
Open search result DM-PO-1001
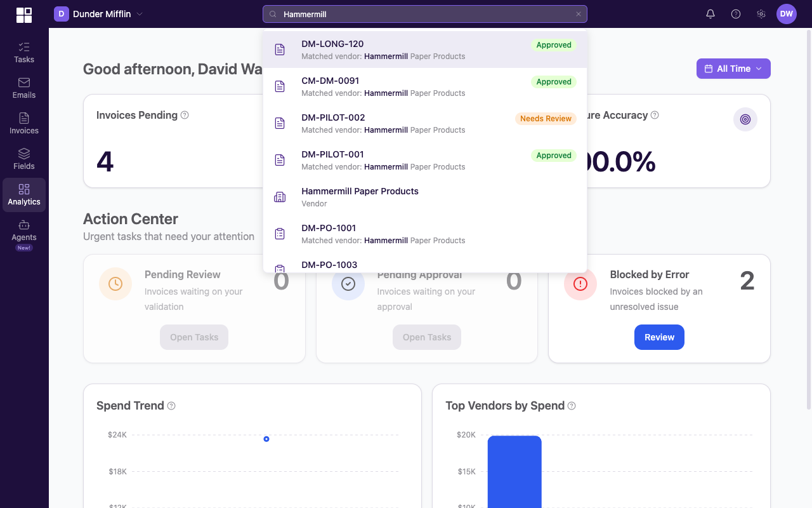tap(425, 234)
